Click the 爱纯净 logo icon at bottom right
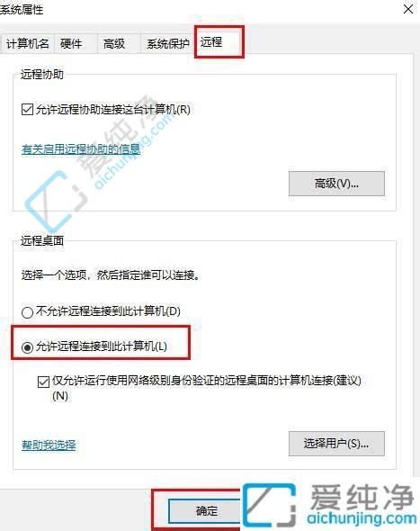The height and width of the screenshot is (531, 420). click(269, 505)
